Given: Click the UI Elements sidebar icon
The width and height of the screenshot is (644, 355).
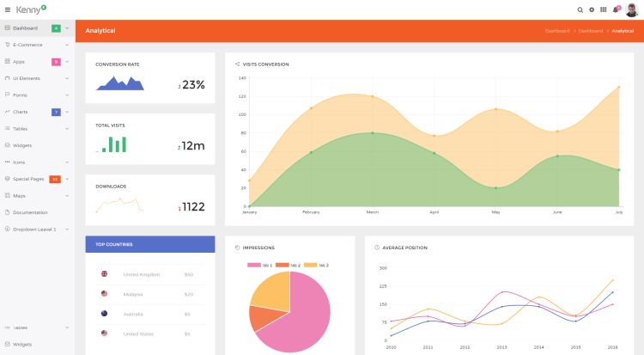Looking at the screenshot, I should click(x=8, y=78).
